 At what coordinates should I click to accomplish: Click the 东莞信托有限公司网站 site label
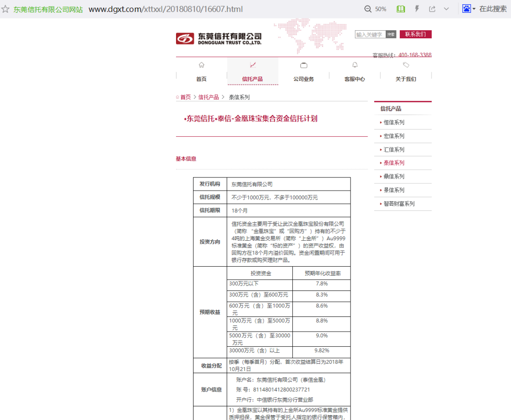pos(48,9)
